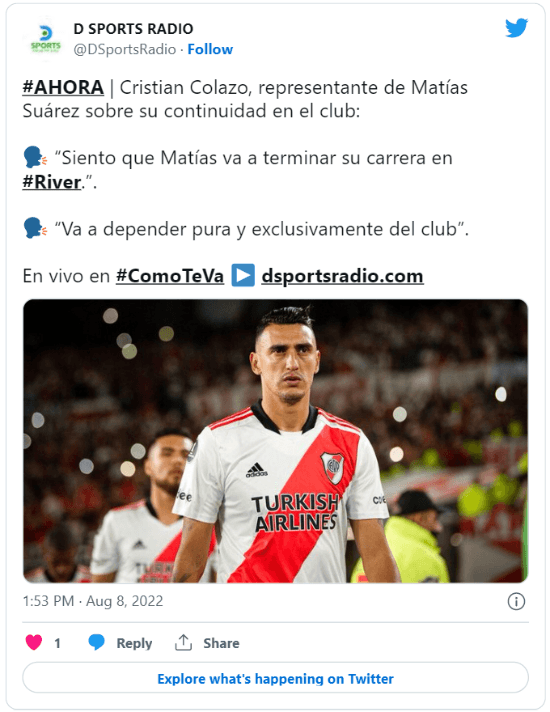
Task: Click the Twitter bird logo
Action: pos(516,28)
